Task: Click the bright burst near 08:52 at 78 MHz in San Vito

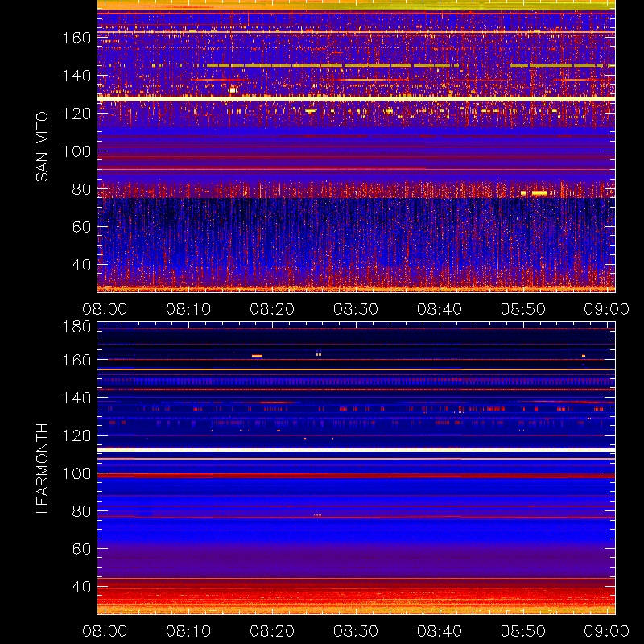Action: (539, 192)
